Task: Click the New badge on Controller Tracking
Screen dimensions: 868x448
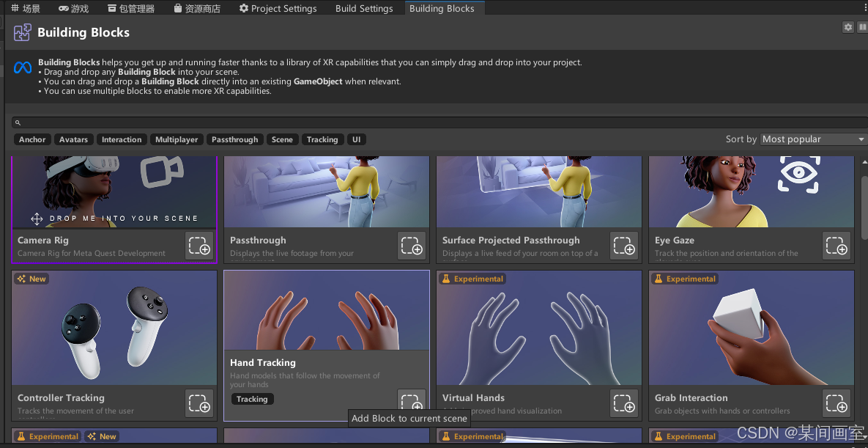Action: (31, 279)
